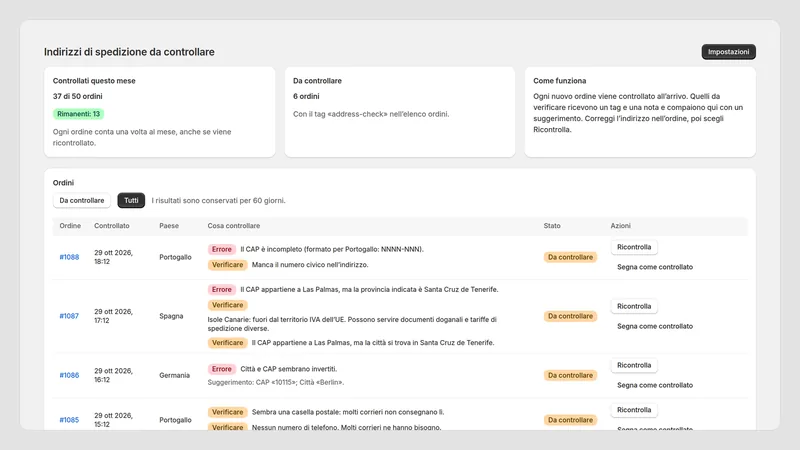Open order #1088 link

pos(69,257)
